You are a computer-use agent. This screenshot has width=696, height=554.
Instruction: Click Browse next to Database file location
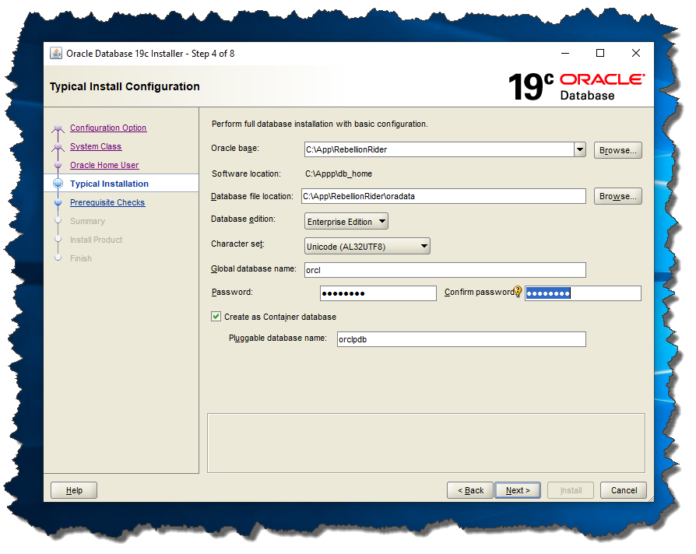click(618, 196)
